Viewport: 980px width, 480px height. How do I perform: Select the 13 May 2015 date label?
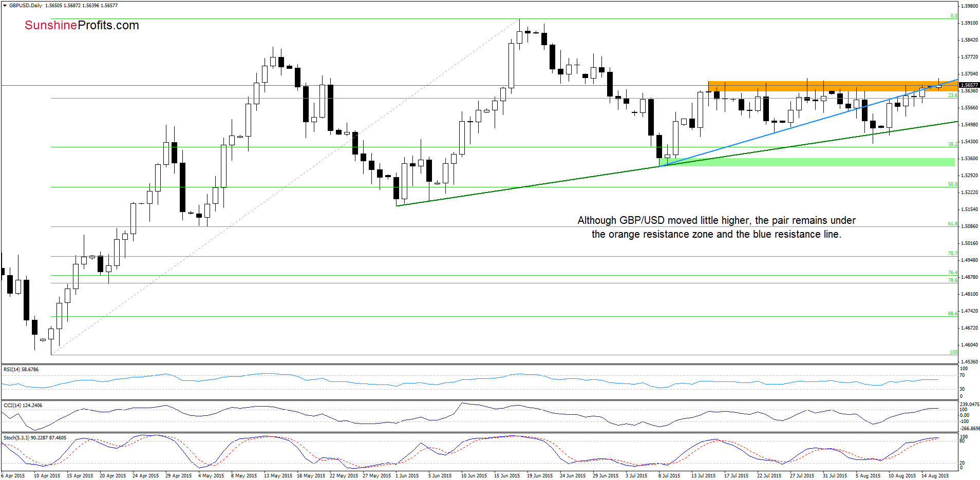(277, 476)
